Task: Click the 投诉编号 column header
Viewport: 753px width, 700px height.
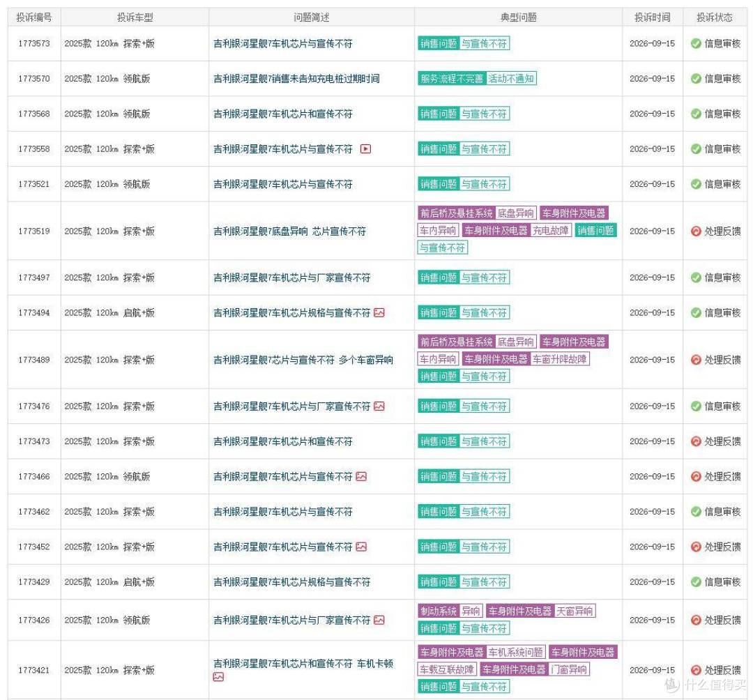Action: [34, 17]
